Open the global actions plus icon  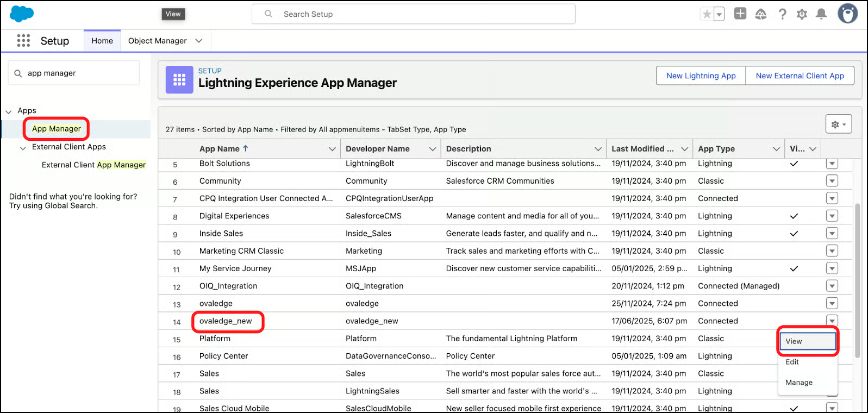pos(740,14)
